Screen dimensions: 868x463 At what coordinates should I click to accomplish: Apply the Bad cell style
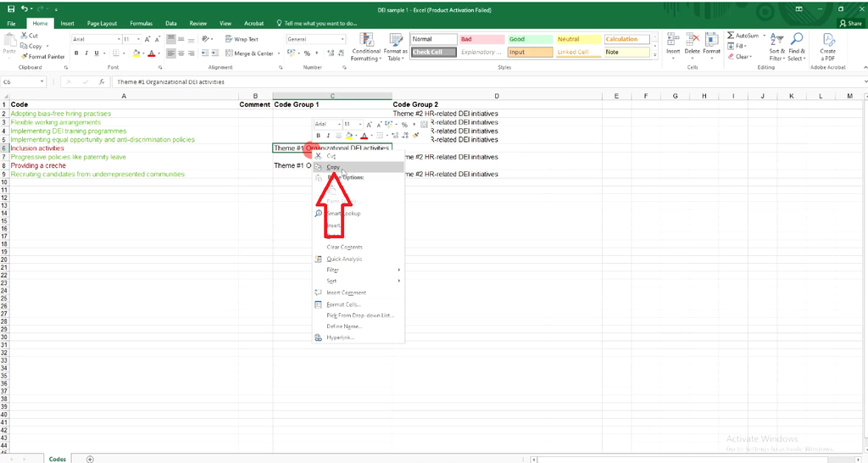(481, 39)
